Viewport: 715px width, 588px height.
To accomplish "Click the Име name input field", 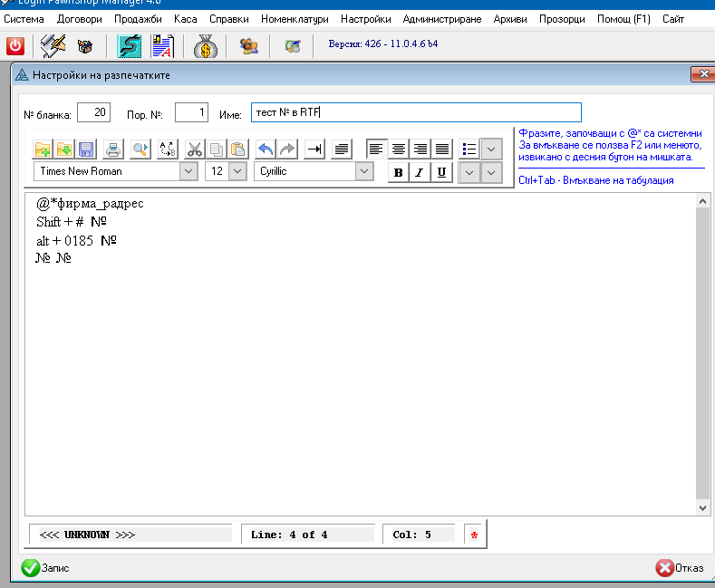I will point(415,112).
